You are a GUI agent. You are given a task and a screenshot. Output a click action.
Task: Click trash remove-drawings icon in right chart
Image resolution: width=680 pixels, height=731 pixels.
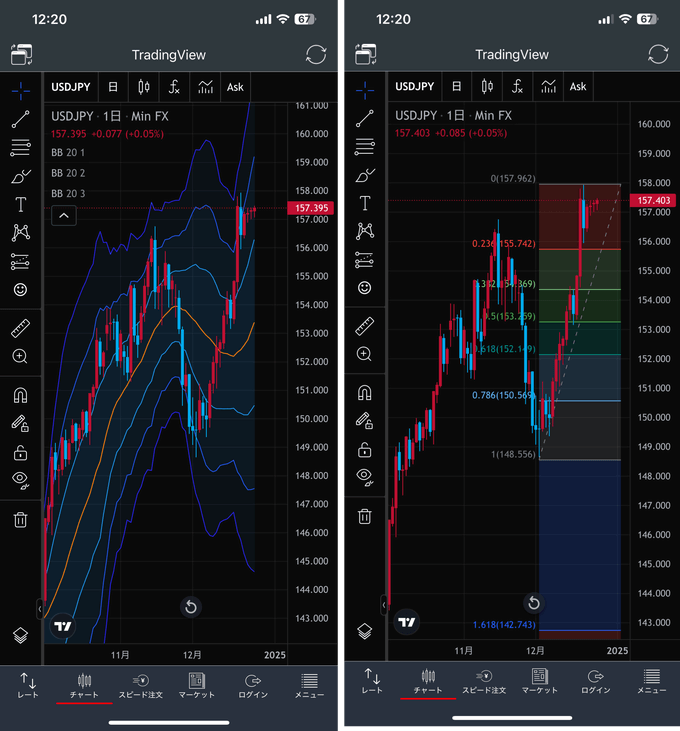(364, 516)
